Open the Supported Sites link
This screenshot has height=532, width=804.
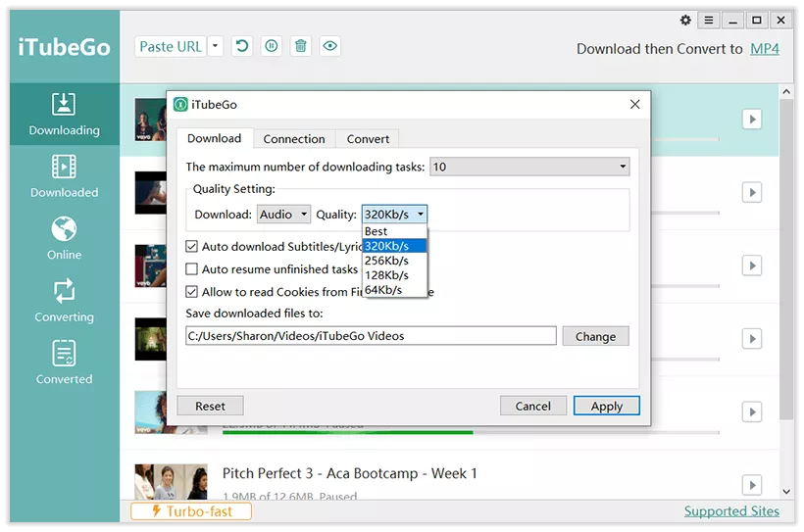(731, 511)
